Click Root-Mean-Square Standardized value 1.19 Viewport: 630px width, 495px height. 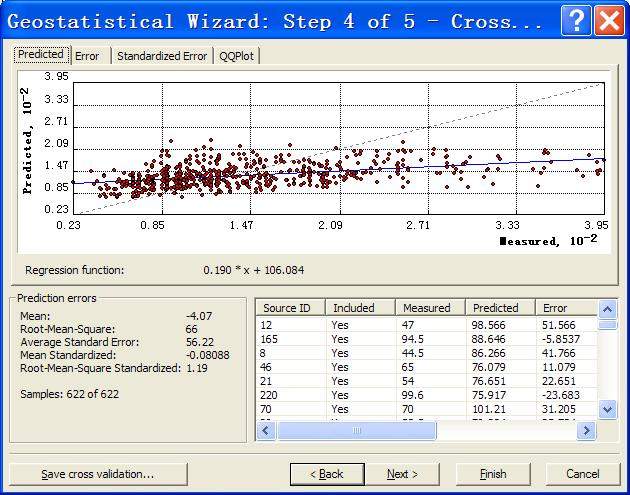[x=197, y=368]
